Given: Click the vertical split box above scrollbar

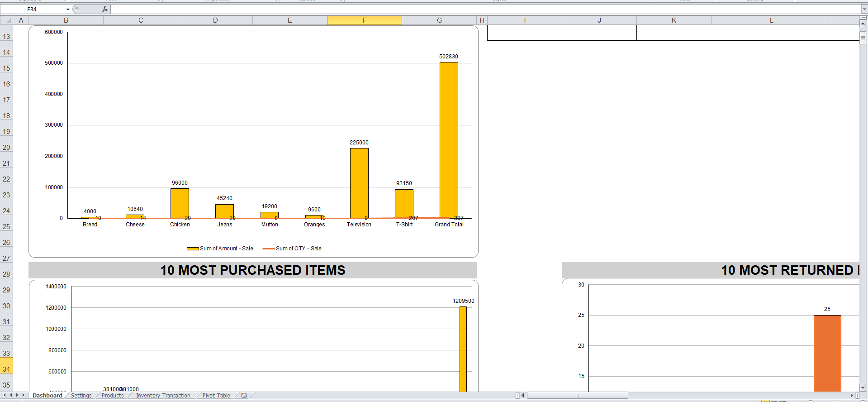Looking at the screenshot, I should tap(863, 18).
